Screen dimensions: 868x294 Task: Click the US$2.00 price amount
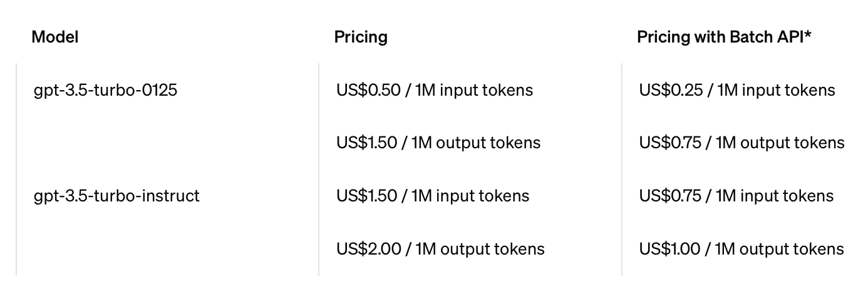pos(369,249)
